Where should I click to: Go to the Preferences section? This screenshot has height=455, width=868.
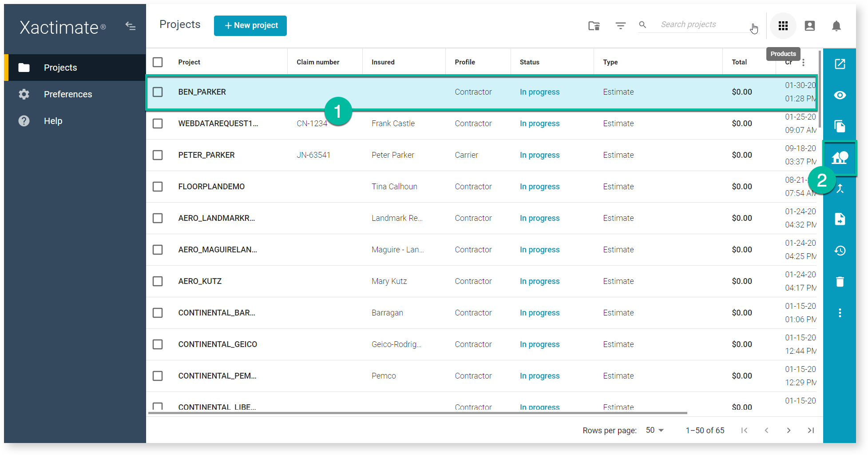pos(67,94)
